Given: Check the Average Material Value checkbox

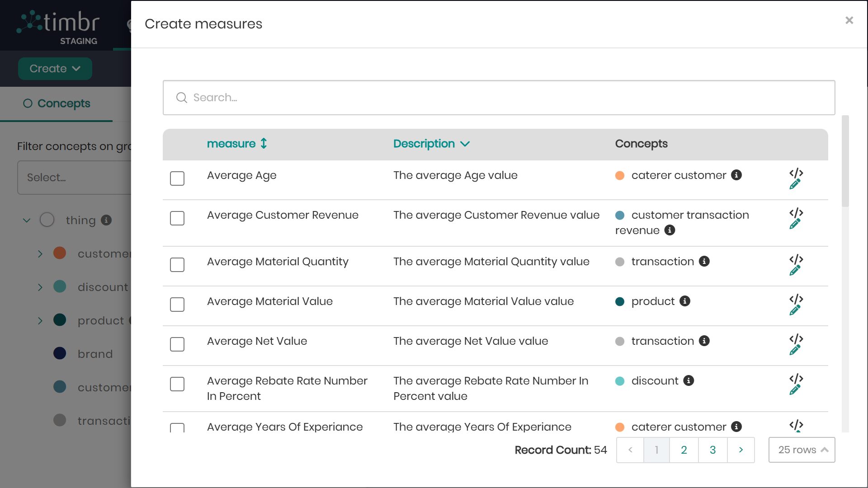Looking at the screenshot, I should [x=177, y=305].
